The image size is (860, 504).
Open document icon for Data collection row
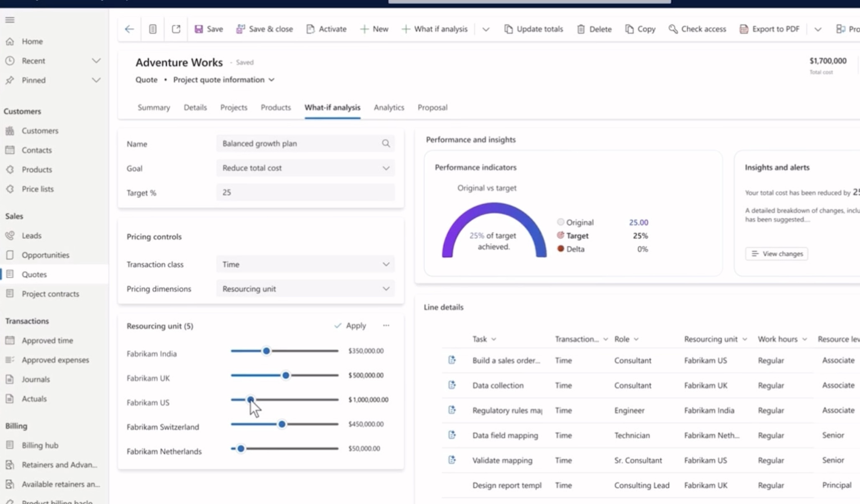point(452,385)
